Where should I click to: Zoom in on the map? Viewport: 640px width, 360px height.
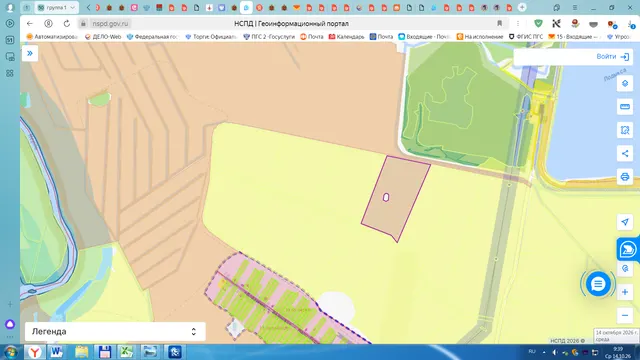pyautogui.click(x=624, y=292)
